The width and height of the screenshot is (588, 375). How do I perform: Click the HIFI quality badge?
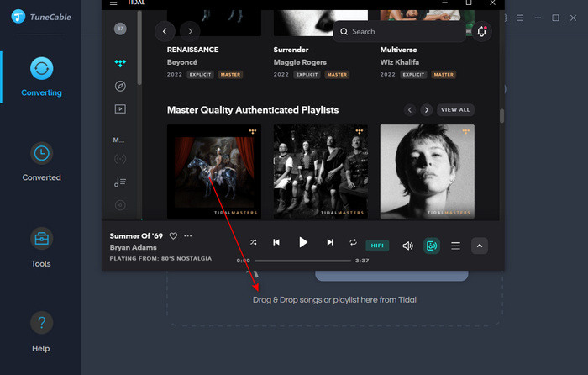377,246
